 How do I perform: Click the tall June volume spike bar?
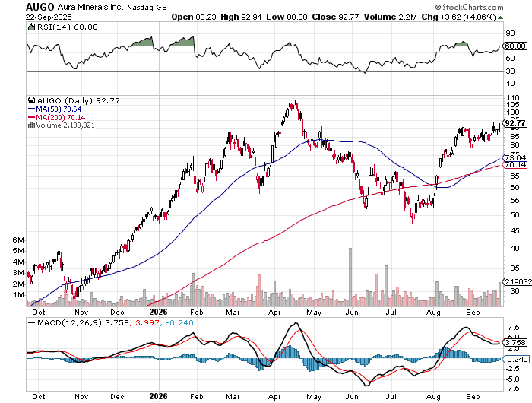pos(350,277)
